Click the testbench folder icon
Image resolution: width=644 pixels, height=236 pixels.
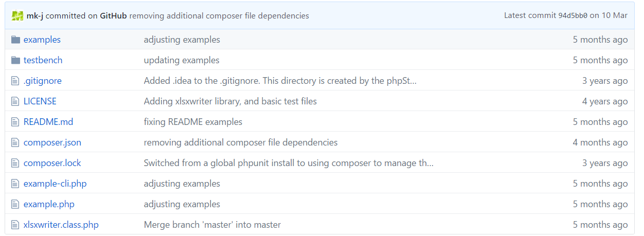pos(15,60)
